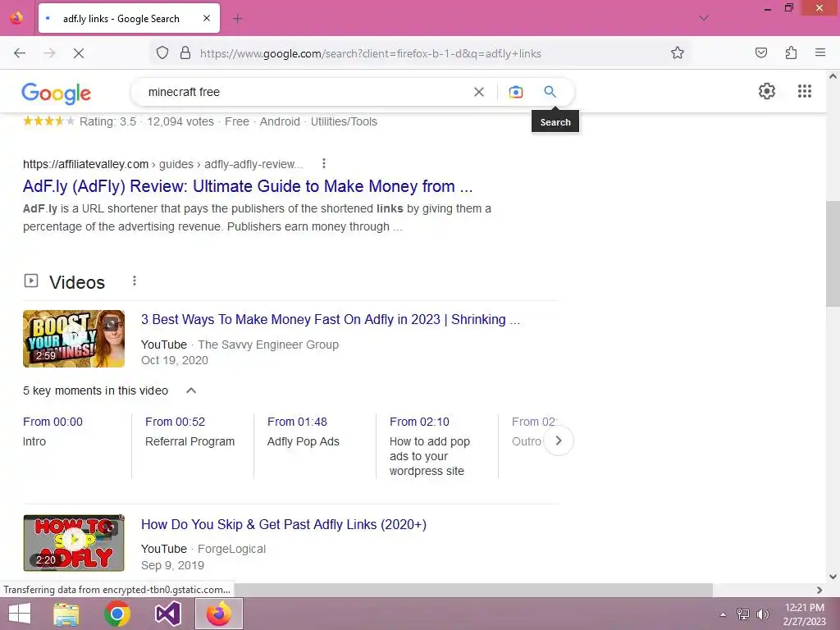
Task: Open 3 Best Ways To Make Money link
Action: (330, 319)
